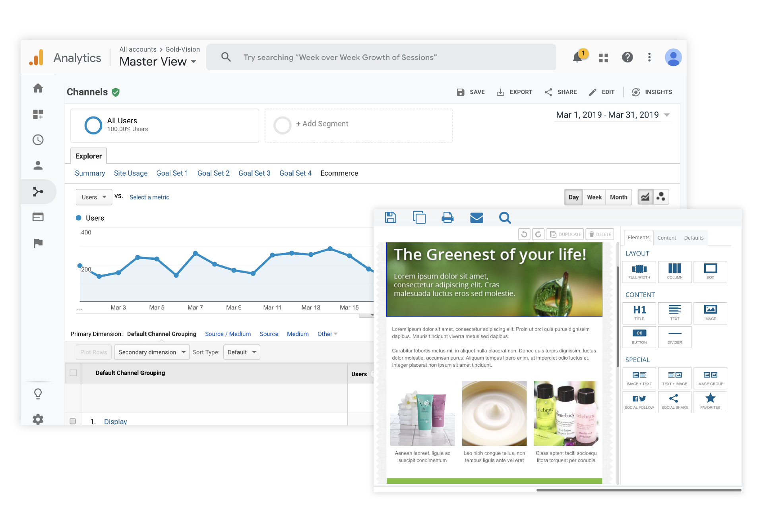Image resolution: width=763 pixels, height=532 pixels.
Task: Insert a Social Share element
Action: click(x=674, y=402)
